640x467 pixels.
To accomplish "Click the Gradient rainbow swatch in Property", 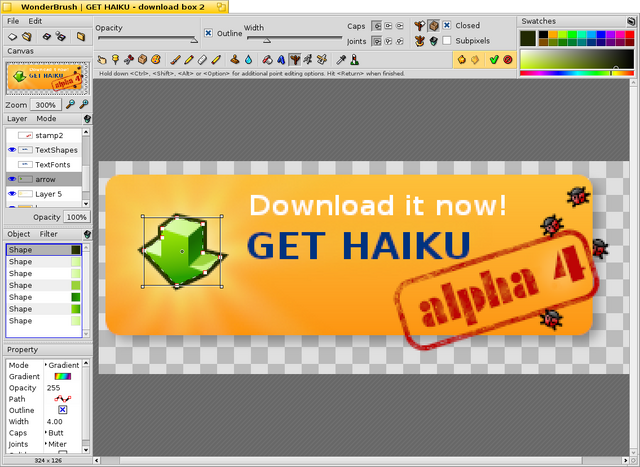I will pyautogui.click(x=62, y=376).
